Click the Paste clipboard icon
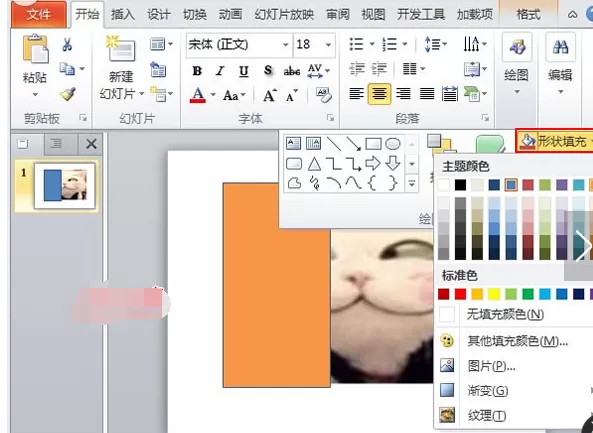The width and height of the screenshot is (593, 433). (35, 49)
